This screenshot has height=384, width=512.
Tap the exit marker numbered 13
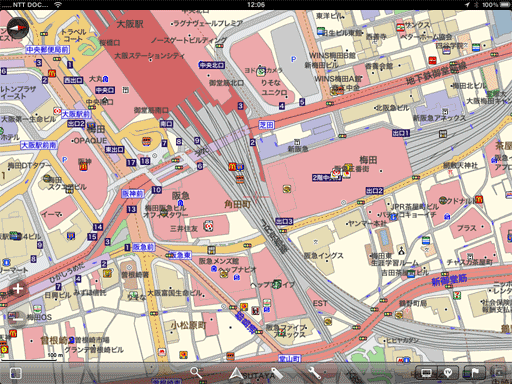point(131,209)
